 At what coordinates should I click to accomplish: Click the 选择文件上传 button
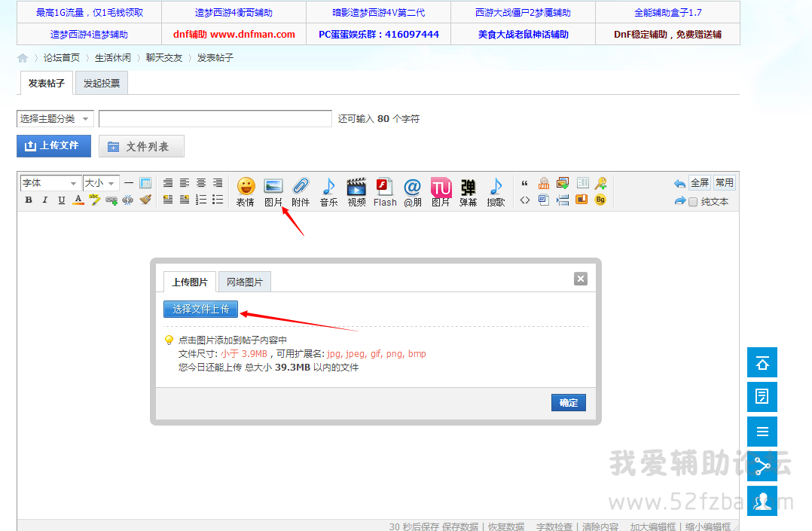click(x=201, y=310)
